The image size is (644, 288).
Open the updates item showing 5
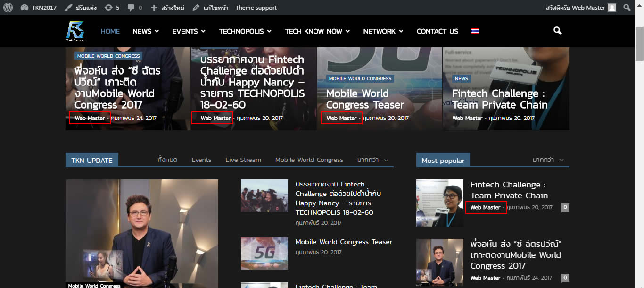(112, 8)
